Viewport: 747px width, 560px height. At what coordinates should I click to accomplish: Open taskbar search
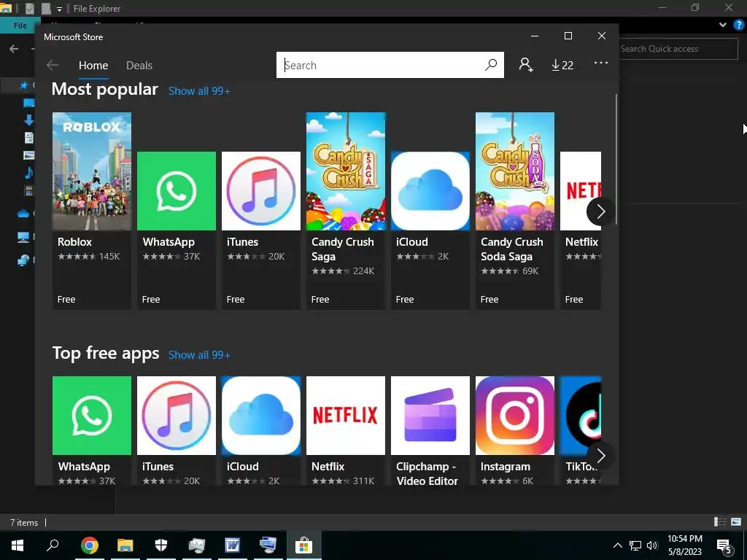click(53, 545)
